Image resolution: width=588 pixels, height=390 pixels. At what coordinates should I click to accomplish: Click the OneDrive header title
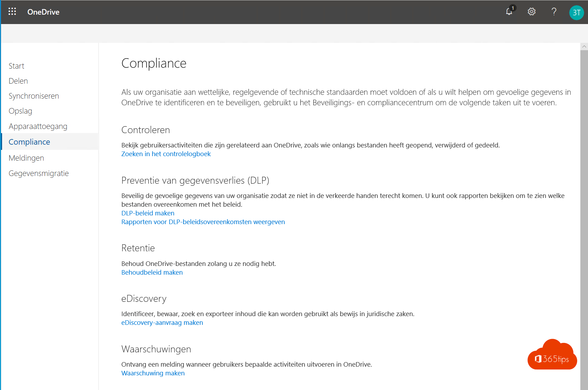[x=44, y=12]
